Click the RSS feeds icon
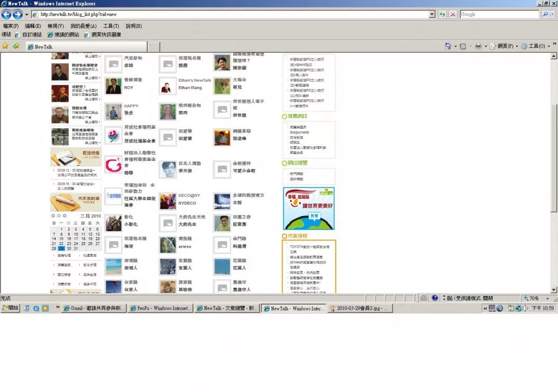 (463, 46)
